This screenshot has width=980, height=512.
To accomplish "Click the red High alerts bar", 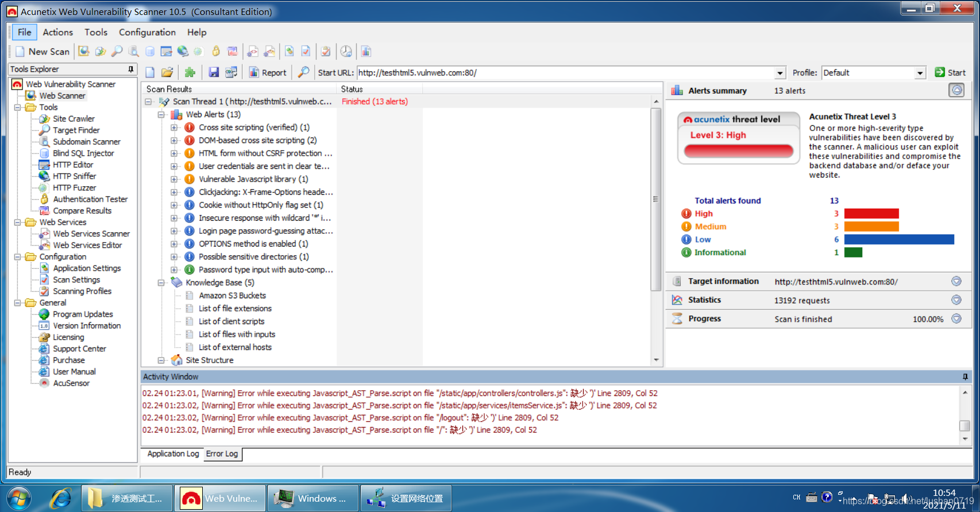I will tap(871, 214).
